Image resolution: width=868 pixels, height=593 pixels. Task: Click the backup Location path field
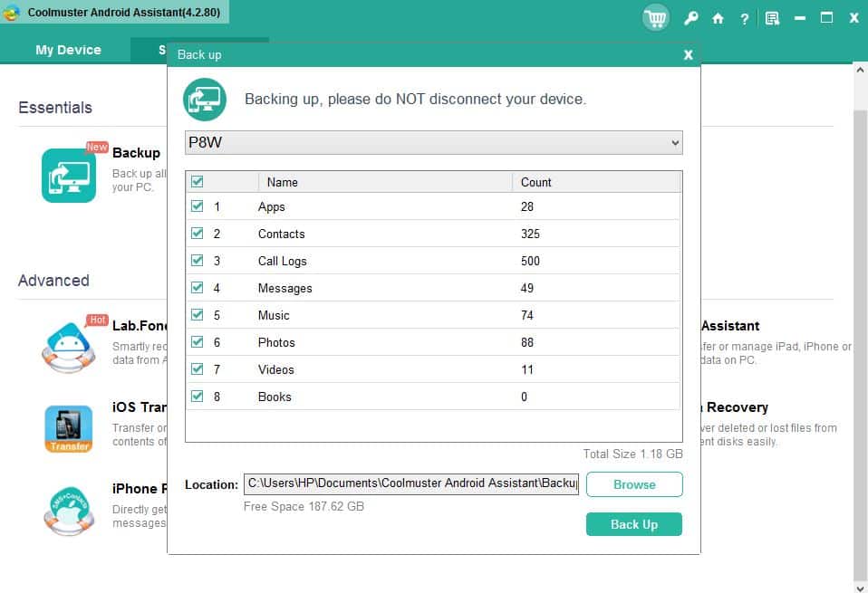411,484
